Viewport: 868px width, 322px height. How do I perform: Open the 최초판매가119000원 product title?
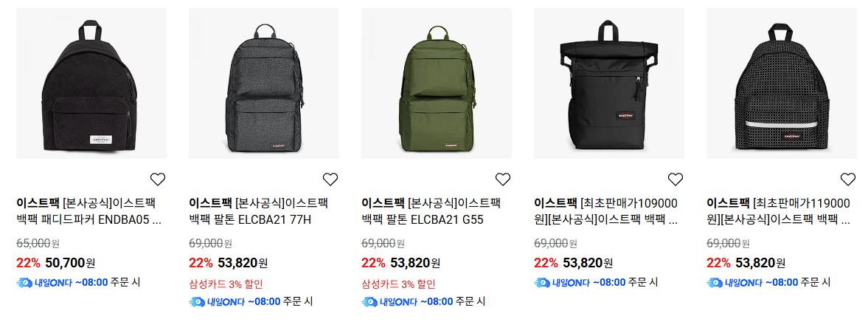(779, 211)
